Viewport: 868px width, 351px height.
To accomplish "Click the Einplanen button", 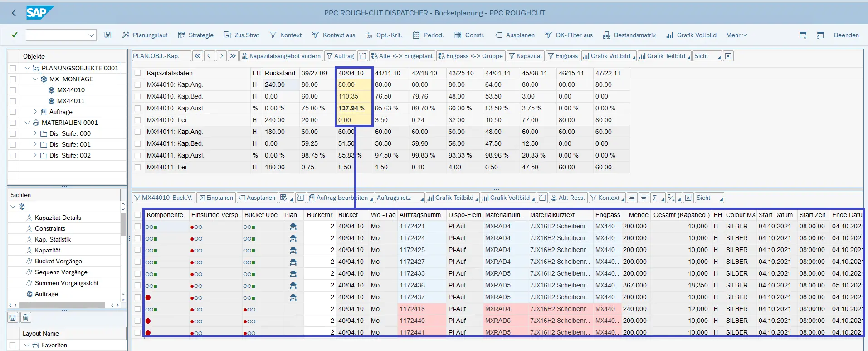I will click(216, 198).
